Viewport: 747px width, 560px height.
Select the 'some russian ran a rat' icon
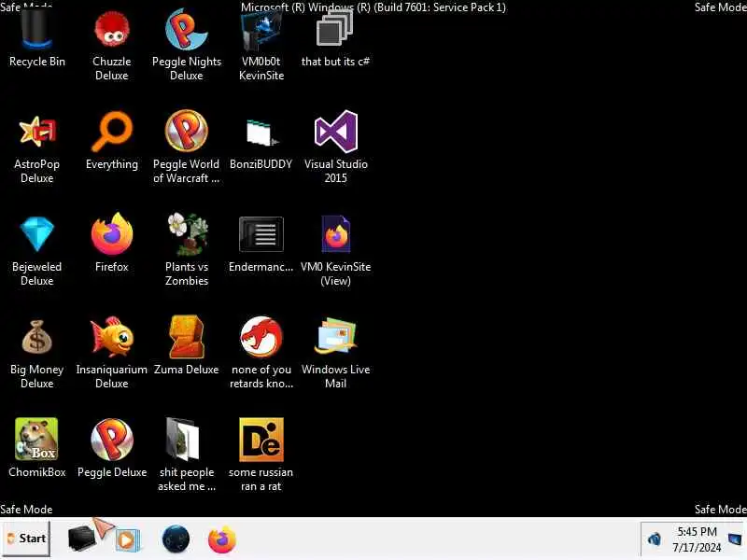(261, 440)
